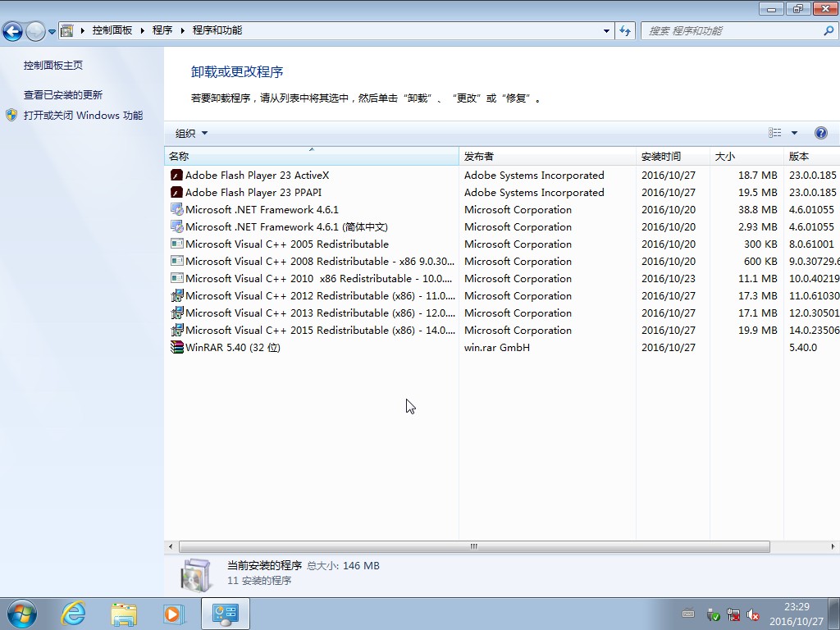
Task: Click 程序 in the address breadcrumb
Action: (x=162, y=30)
